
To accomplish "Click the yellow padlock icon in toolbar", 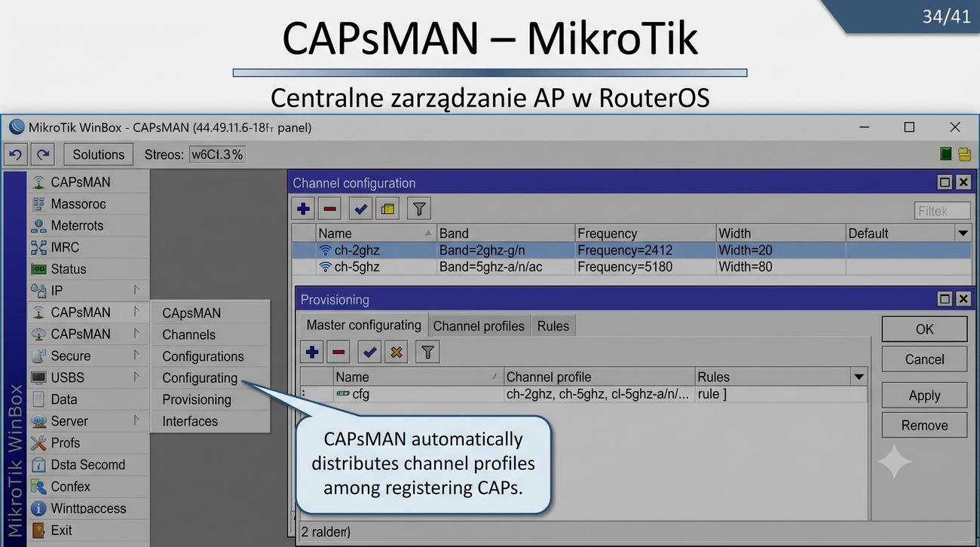I will coord(964,154).
